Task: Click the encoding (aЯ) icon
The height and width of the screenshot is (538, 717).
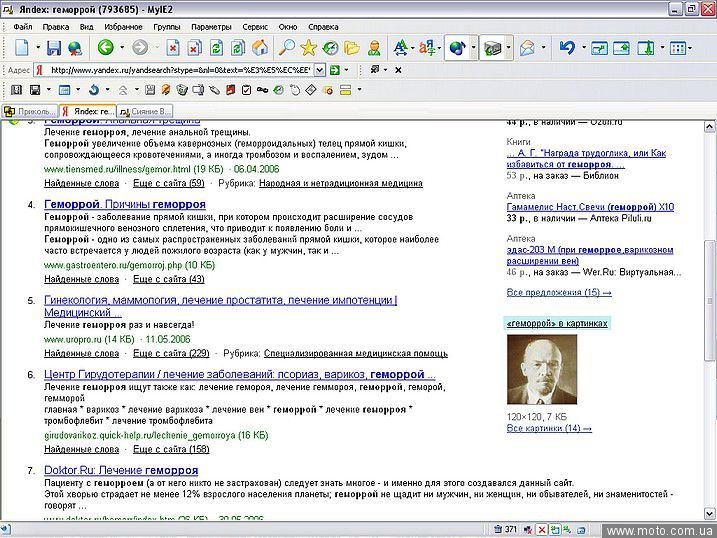Action: [427, 48]
